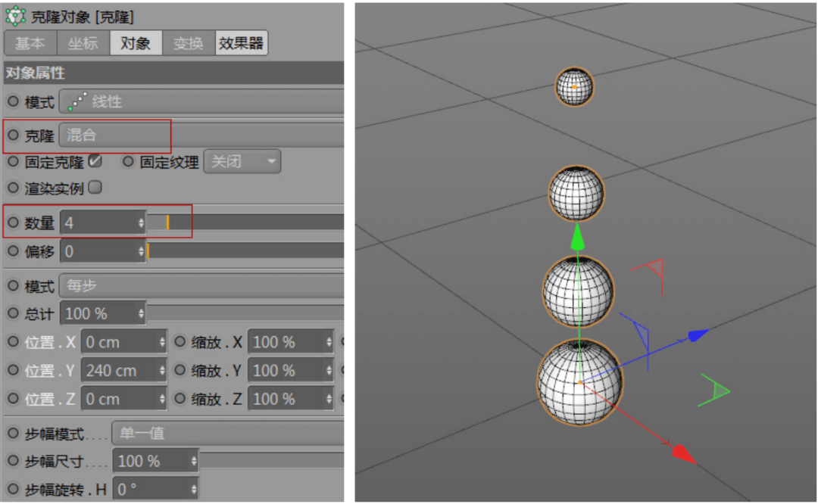Click the blue Z axis arrow handle
818x504 pixels.
pos(699,335)
